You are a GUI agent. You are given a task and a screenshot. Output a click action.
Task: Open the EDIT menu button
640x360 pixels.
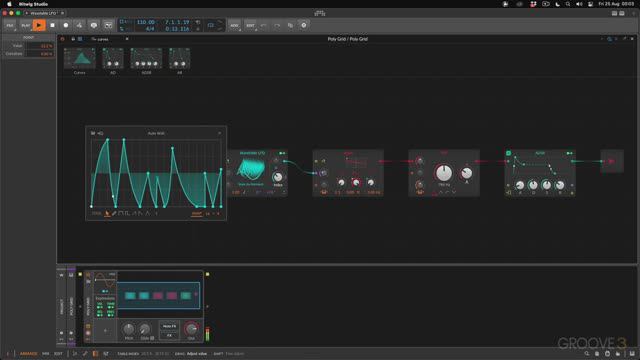[250, 25]
